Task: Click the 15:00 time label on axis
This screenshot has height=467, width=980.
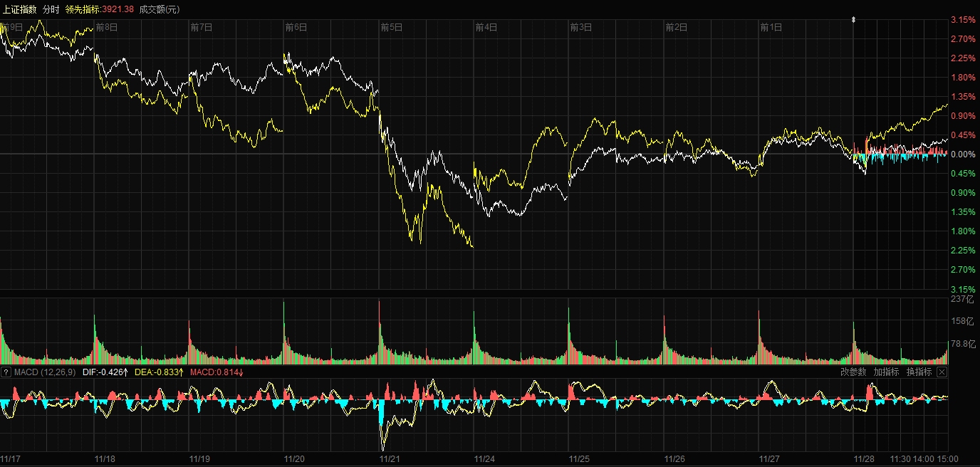Action: [947, 459]
